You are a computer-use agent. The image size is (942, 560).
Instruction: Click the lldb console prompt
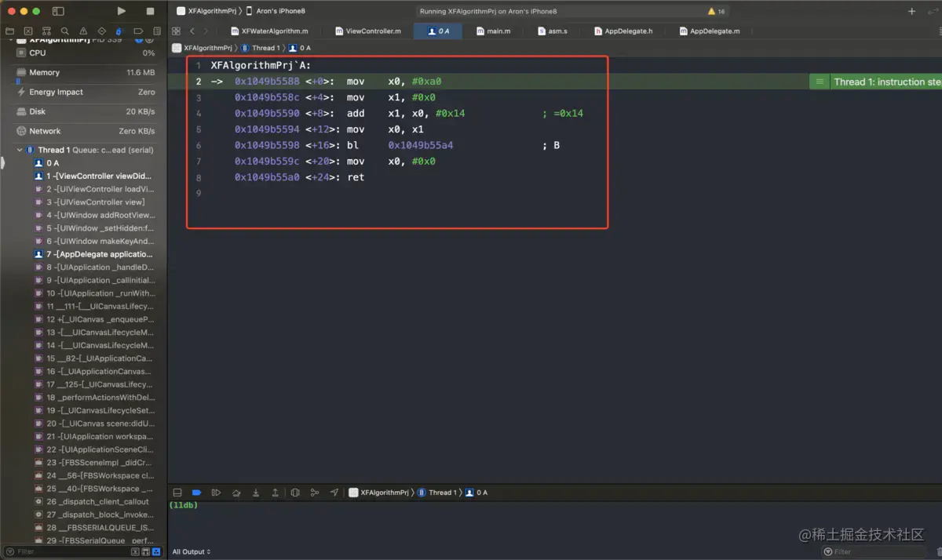point(183,505)
